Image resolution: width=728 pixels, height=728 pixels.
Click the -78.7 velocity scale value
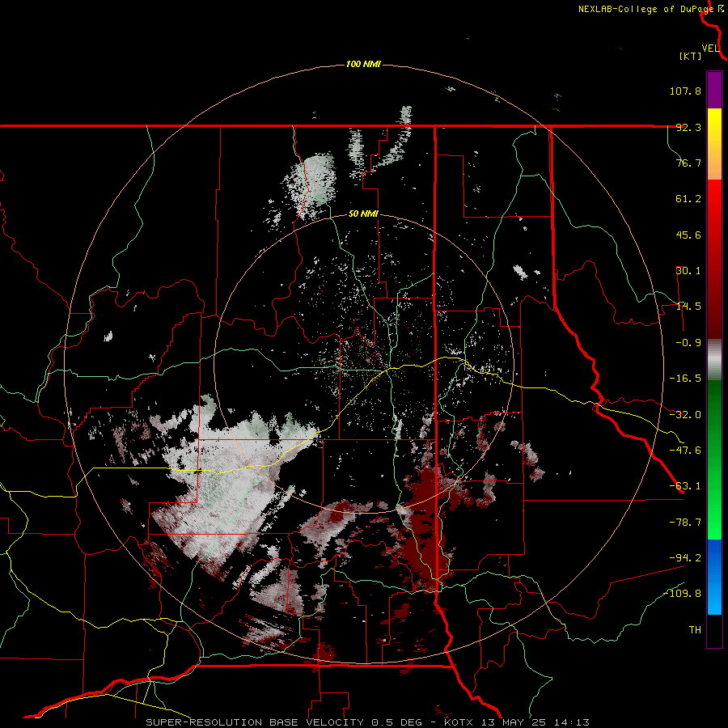685,523
